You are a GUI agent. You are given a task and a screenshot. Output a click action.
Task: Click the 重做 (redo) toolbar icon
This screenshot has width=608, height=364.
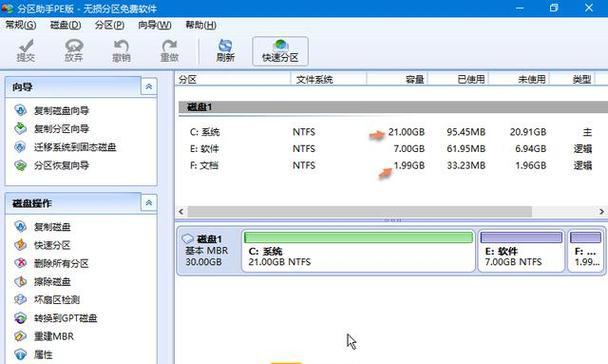pyautogui.click(x=169, y=51)
